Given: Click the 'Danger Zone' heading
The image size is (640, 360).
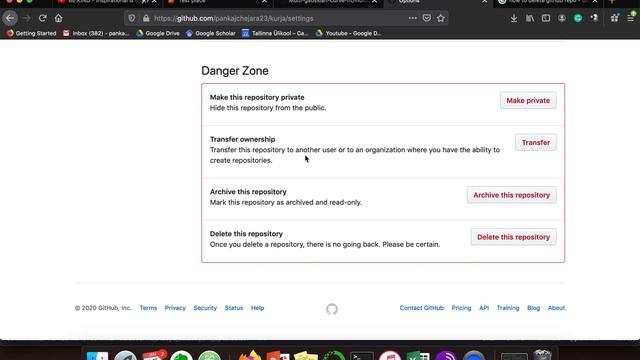Looking at the screenshot, I should (x=235, y=71).
